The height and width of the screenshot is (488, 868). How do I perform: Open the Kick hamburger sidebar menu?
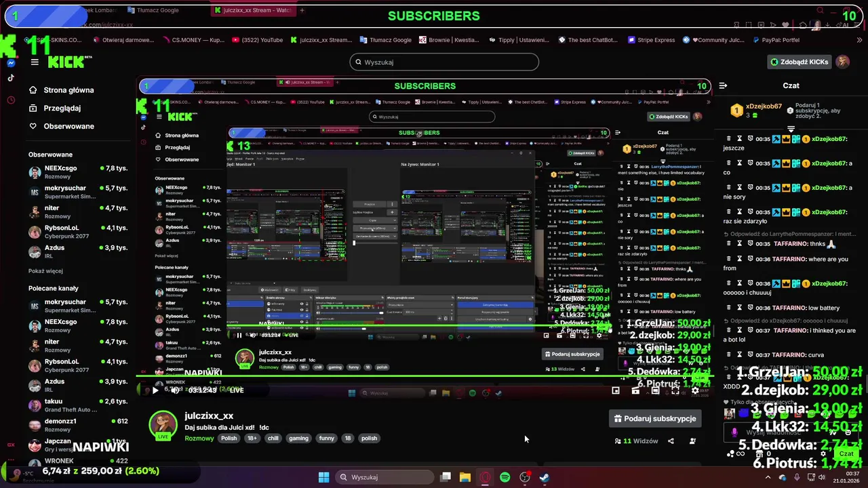pos(35,62)
